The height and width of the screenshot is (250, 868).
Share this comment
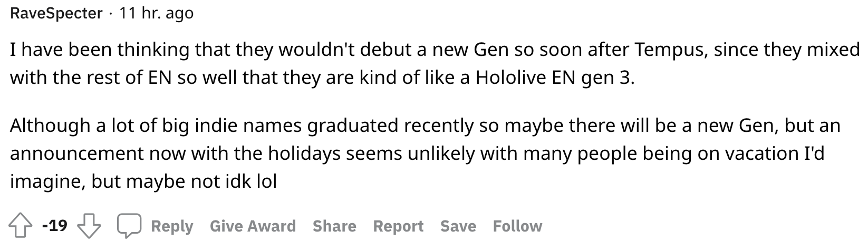pos(334,226)
